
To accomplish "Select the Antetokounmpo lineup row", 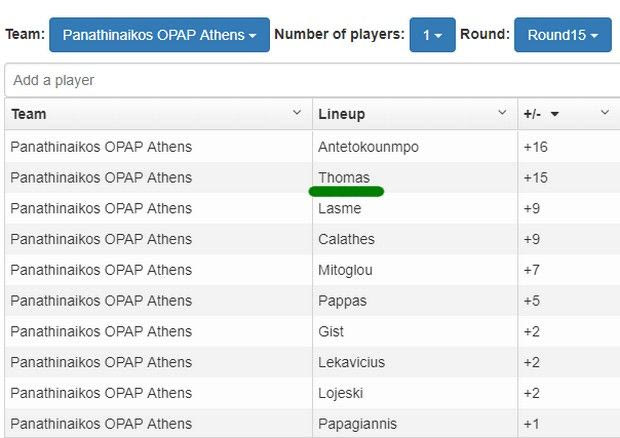I will click(368, 147).
